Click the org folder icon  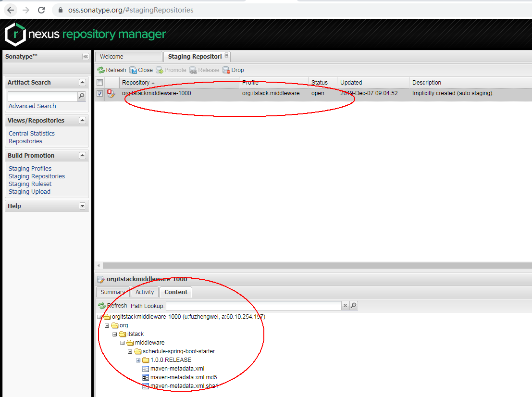115,325
